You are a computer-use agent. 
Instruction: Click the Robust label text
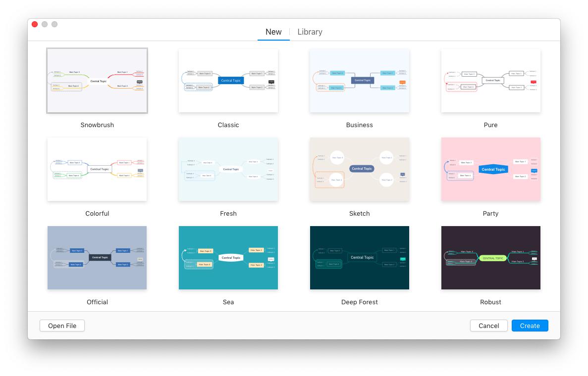click(491, 302)
